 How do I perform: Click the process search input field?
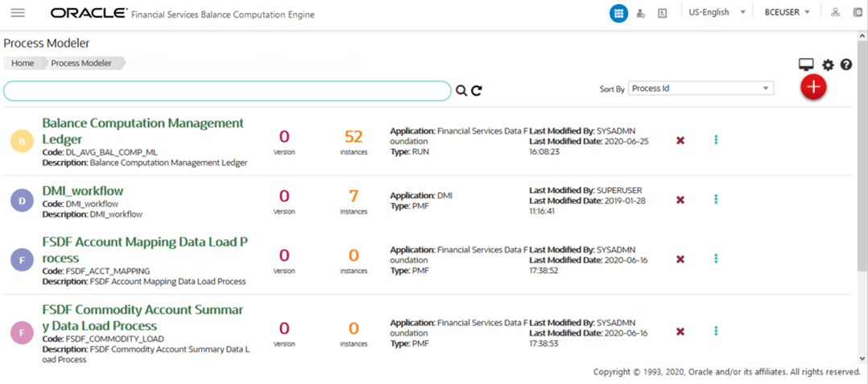[228, 91]
